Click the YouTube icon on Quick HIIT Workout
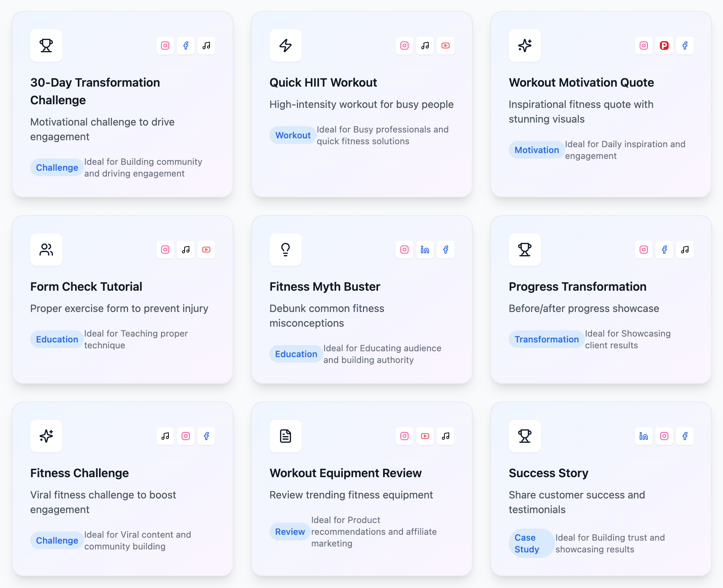Screen dimensions: 723x588 tap(445, 46)
